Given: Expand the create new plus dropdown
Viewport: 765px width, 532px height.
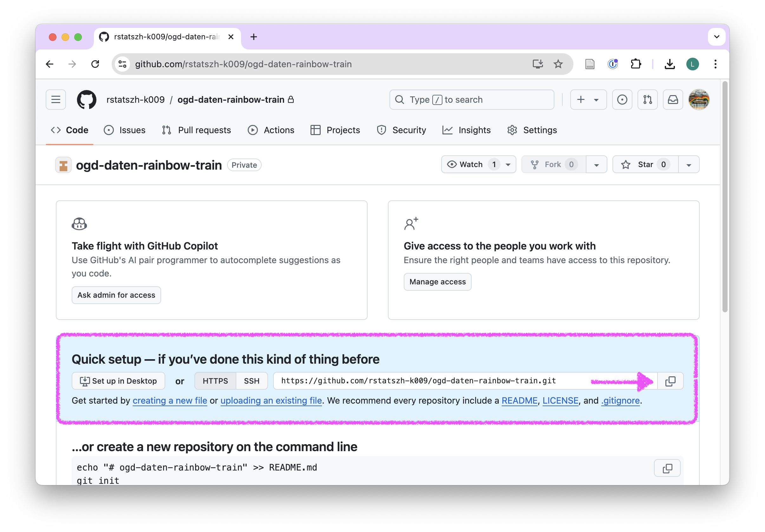Looking at the screenshot, I should [x=588, y=100].
